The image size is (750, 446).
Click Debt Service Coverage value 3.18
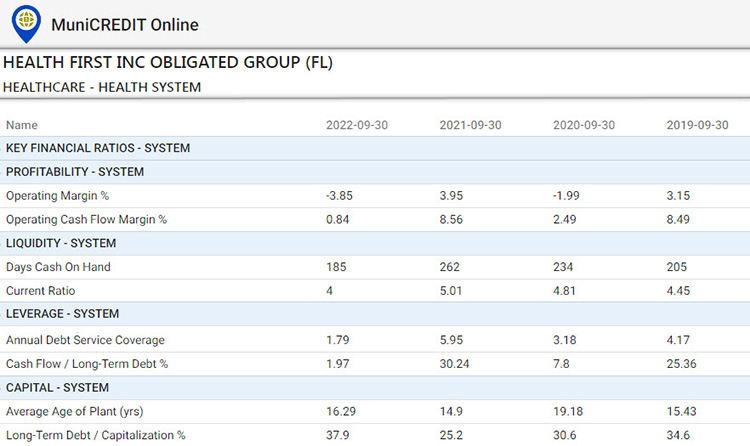[x=565, y=340]
